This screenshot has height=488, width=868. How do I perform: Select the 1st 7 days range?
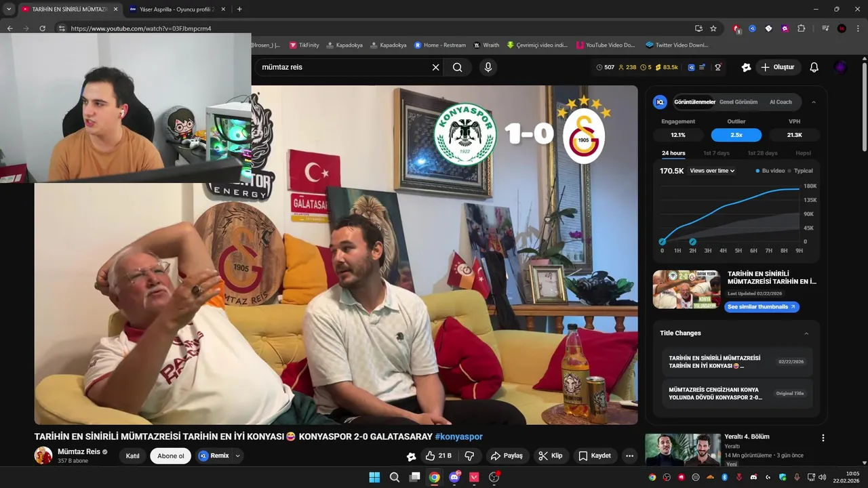[716, 153]
